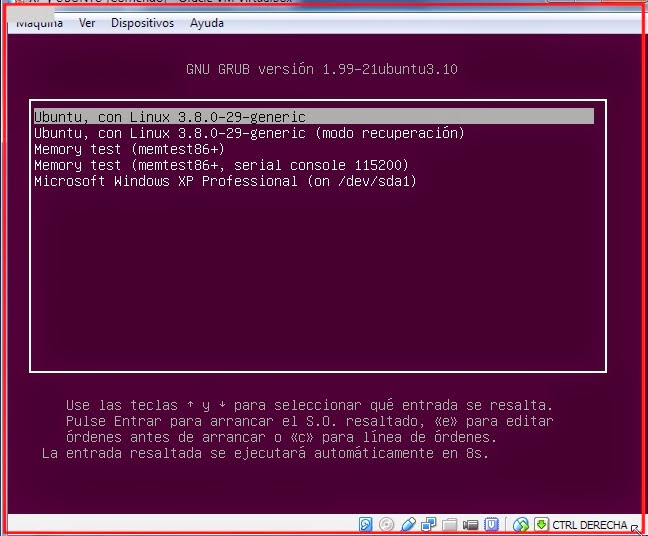Select the Ubuntu (modo recuperación) entry
The height and width of the screenshot is (536, 648).
click(x=249, y=133)
